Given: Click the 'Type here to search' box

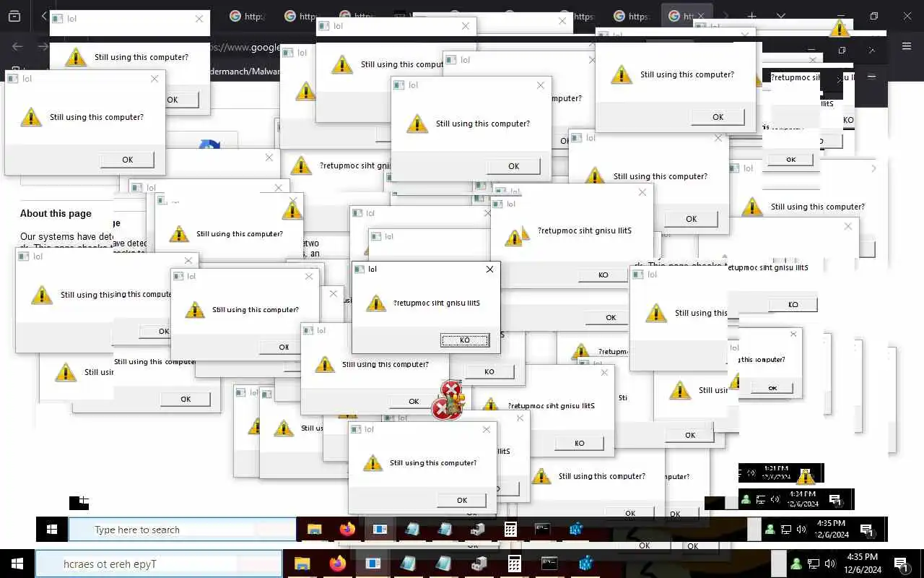Looking at the screenshot, I should (182, 530).
